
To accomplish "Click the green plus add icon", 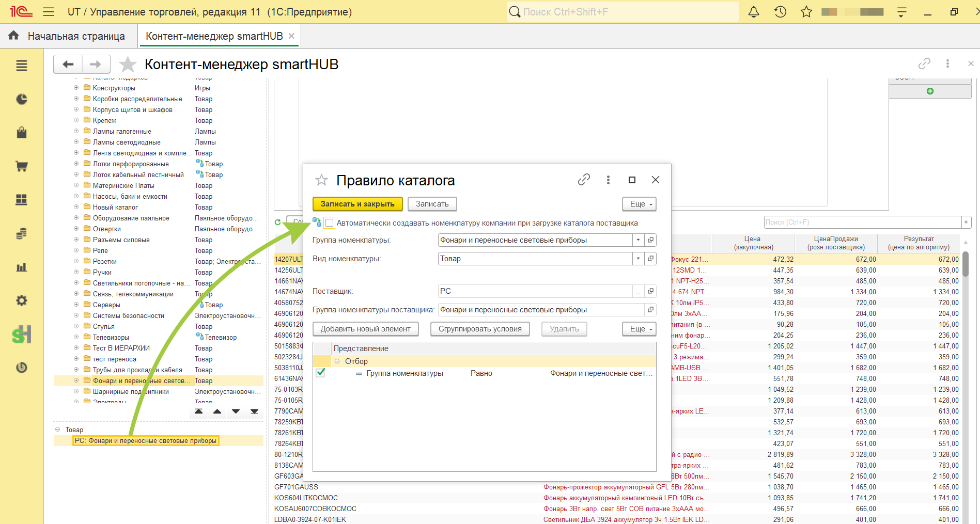I will pos(930,91).
